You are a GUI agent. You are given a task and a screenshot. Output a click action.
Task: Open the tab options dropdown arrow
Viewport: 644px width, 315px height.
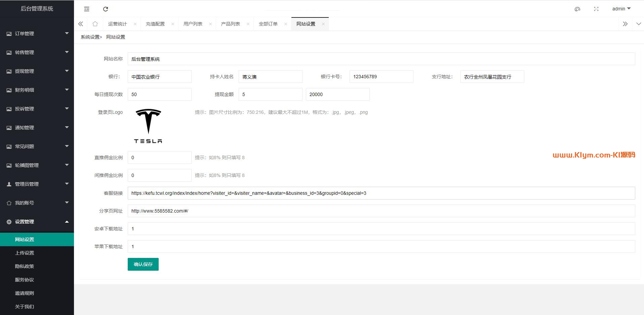(x=638, y=24)
